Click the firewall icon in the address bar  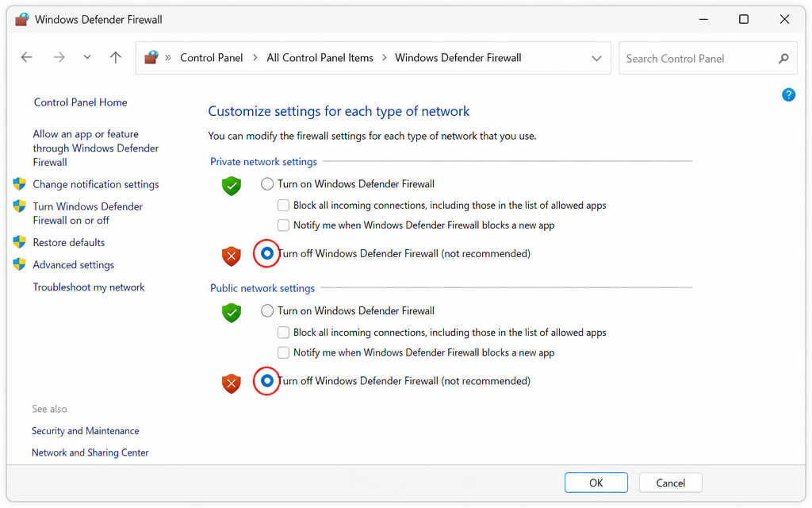pos(151,57)
